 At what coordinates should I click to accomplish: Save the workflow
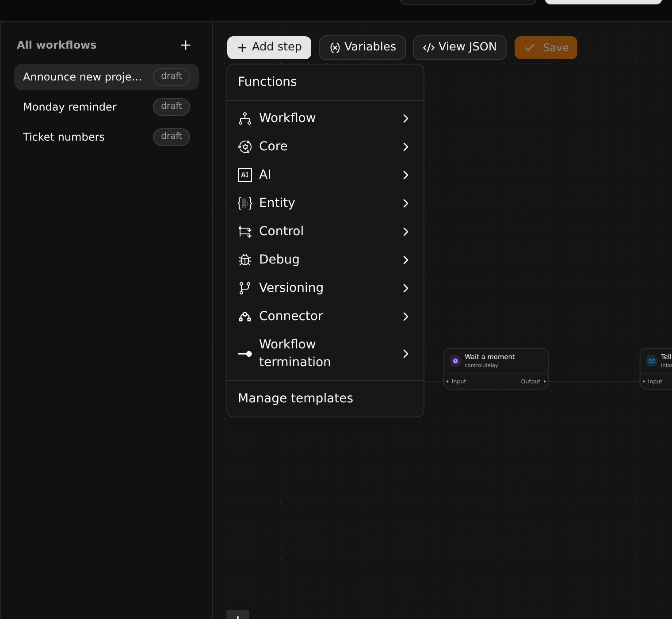(x=546, y=47)
